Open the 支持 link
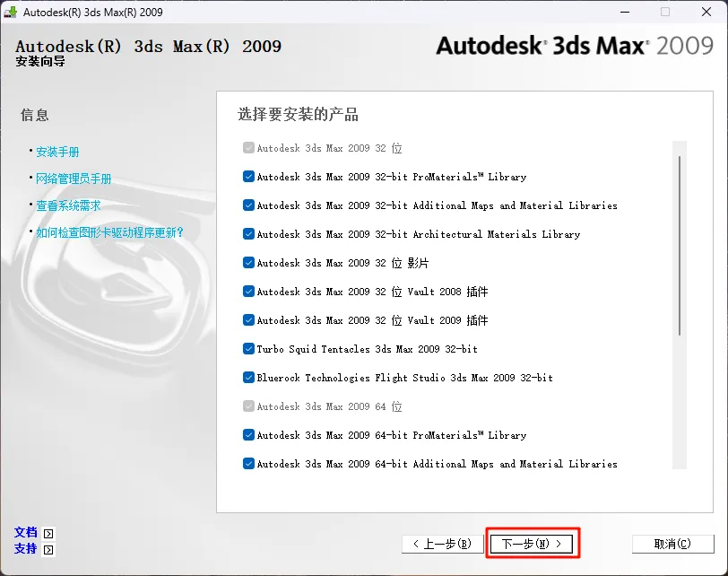728x576 pixels. (25, 548)
